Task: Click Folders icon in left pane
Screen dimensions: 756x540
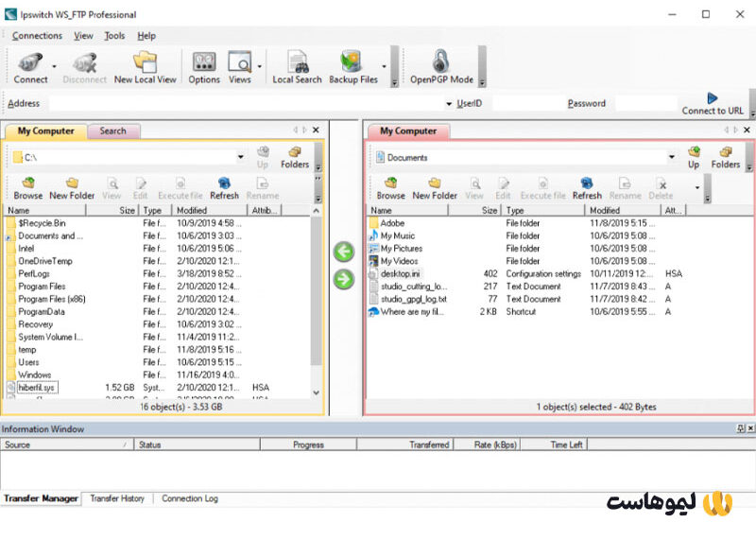Action: click(295, 158)
